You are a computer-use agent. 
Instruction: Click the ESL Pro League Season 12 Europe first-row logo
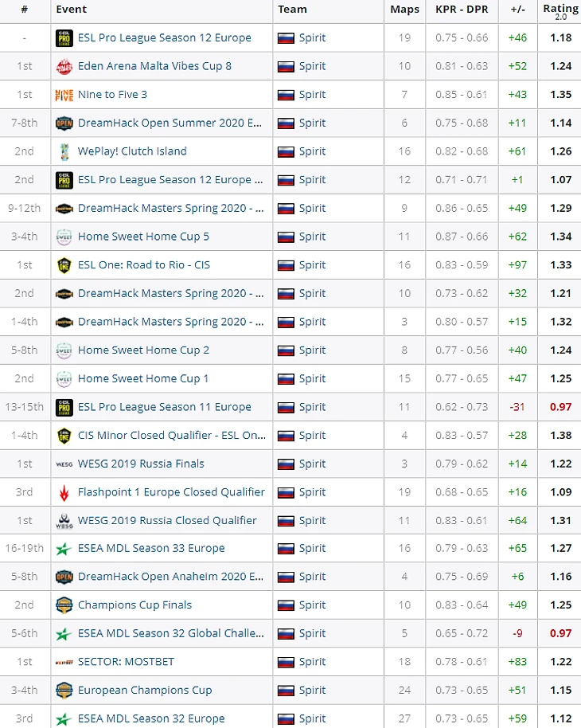[x=64, y=38]
